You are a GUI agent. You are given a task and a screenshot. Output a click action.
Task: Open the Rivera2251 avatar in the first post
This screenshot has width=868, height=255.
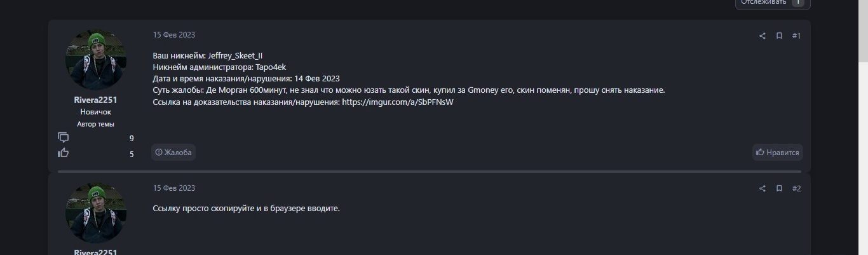pos(96,60)
